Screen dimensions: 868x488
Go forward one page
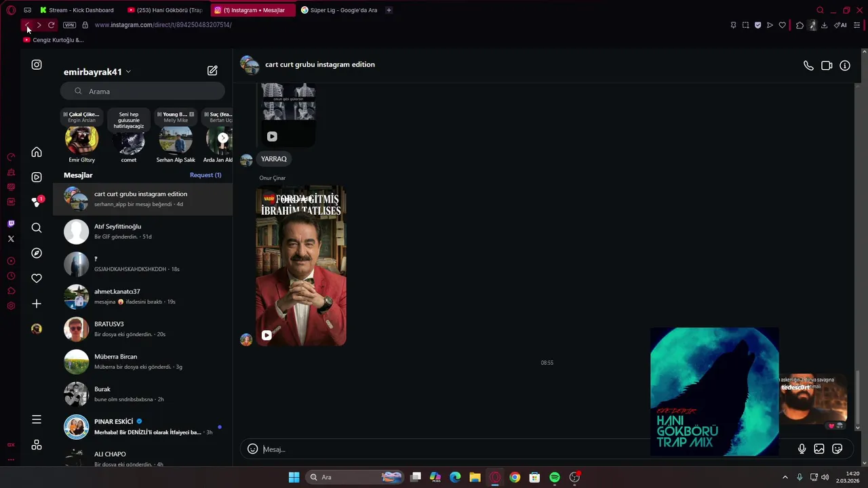[x=39, y=25]
